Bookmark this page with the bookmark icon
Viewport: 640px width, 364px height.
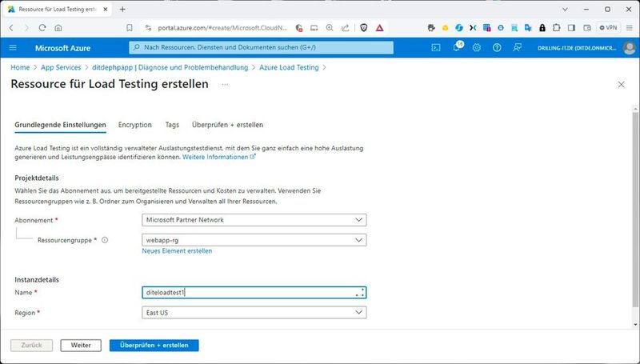click(x=130, y=28)
